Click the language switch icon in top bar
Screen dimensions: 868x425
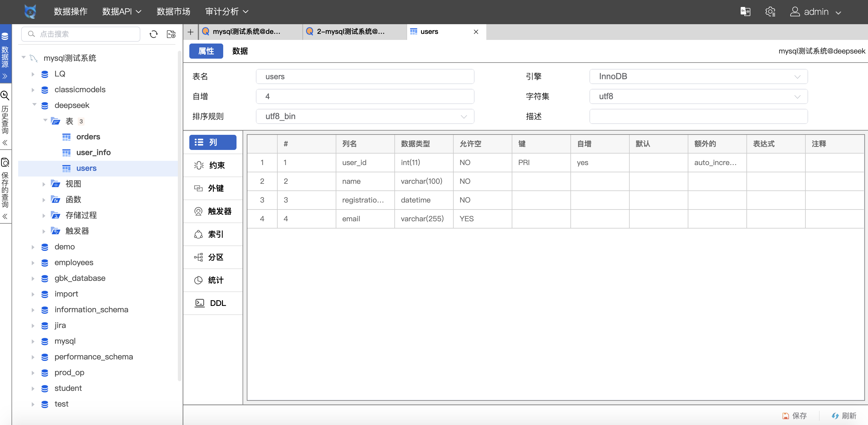coord(745,11)
